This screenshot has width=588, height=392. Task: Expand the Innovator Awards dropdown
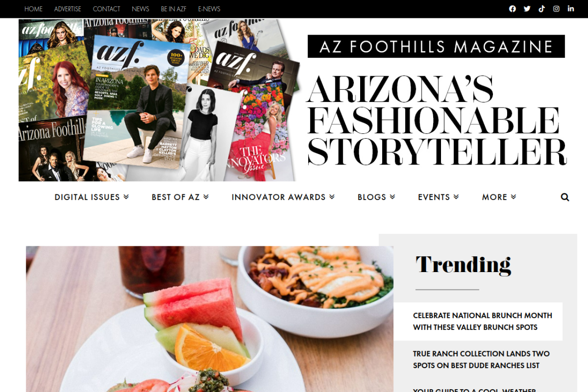(x=283, y=197)
